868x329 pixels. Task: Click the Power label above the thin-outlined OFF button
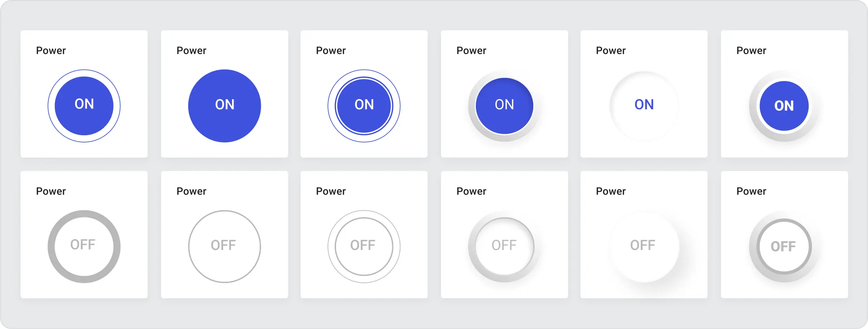pos(191,191)
